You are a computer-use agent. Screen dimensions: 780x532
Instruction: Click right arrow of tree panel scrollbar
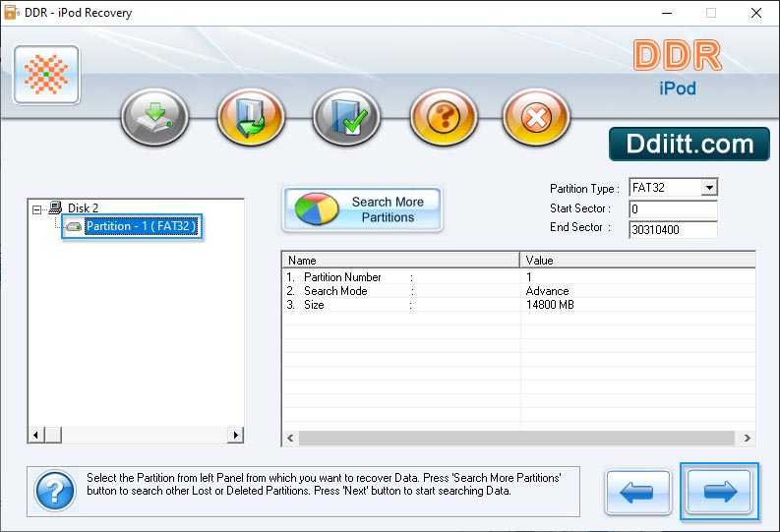tap(235, 435)
